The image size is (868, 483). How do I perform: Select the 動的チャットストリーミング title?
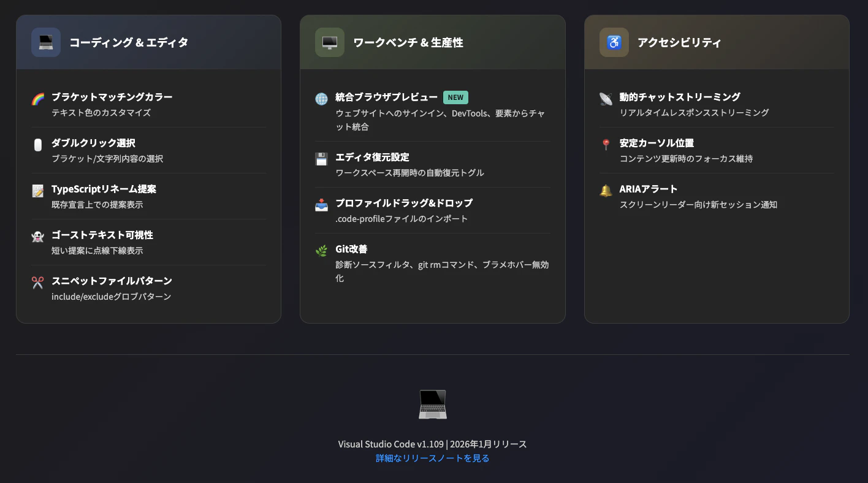coord(680,97)
